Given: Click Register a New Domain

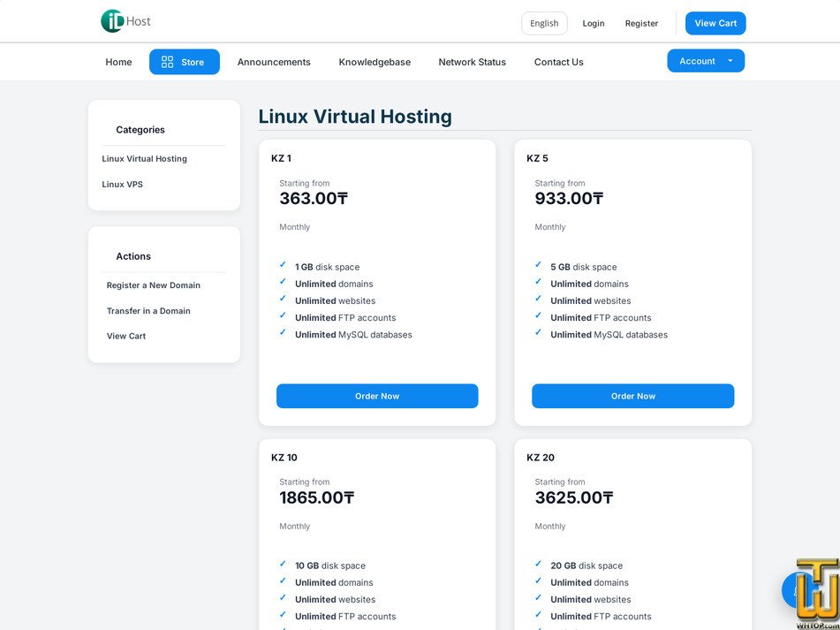Looking at the screenshot, I should tap(153, 285).
